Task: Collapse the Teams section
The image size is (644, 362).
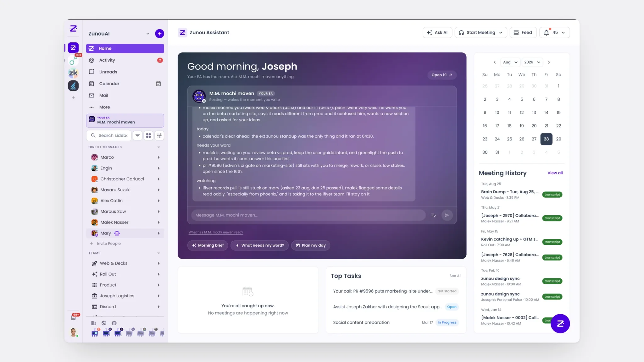Action: tap(159, 253)
